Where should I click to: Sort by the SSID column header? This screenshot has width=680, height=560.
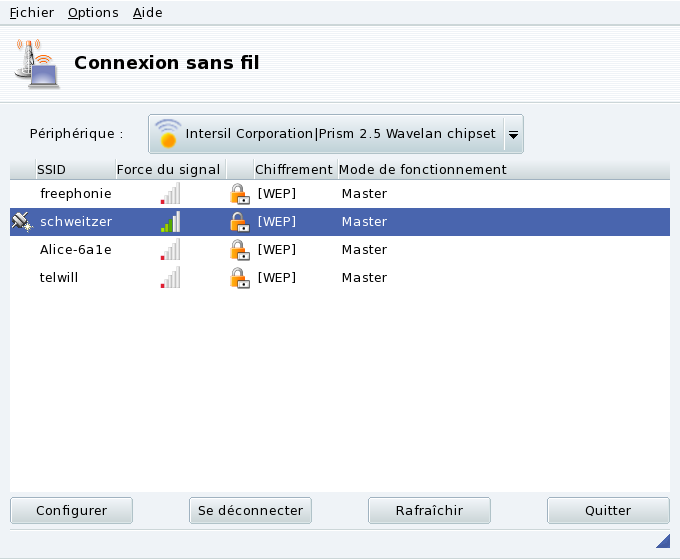[x=52, y=169]
